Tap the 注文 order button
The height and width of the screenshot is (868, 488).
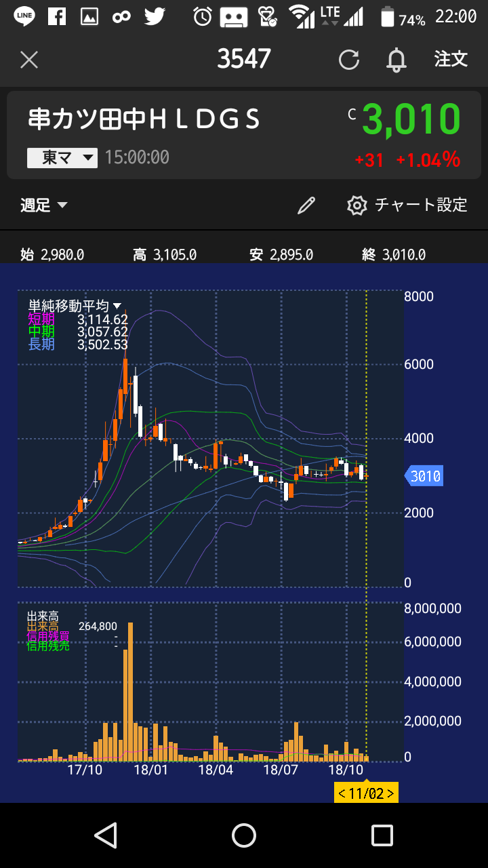pyautogui.click(x=451, y=60)
